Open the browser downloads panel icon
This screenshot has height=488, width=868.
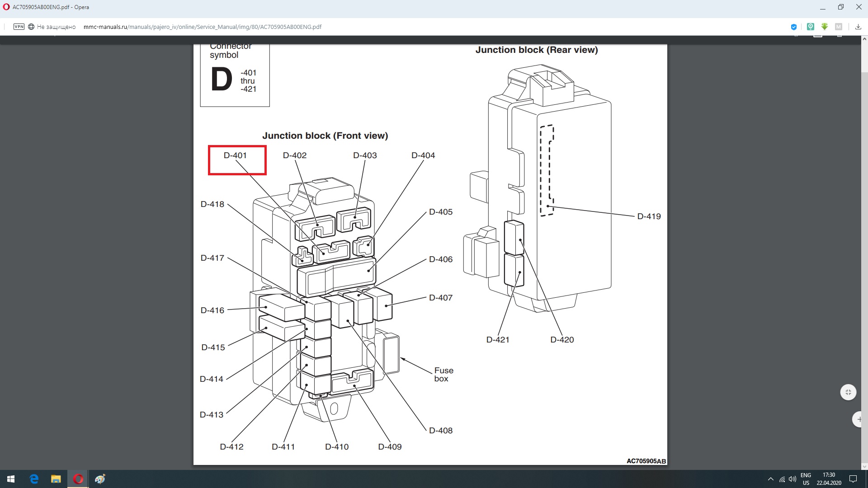click(858, 27)
